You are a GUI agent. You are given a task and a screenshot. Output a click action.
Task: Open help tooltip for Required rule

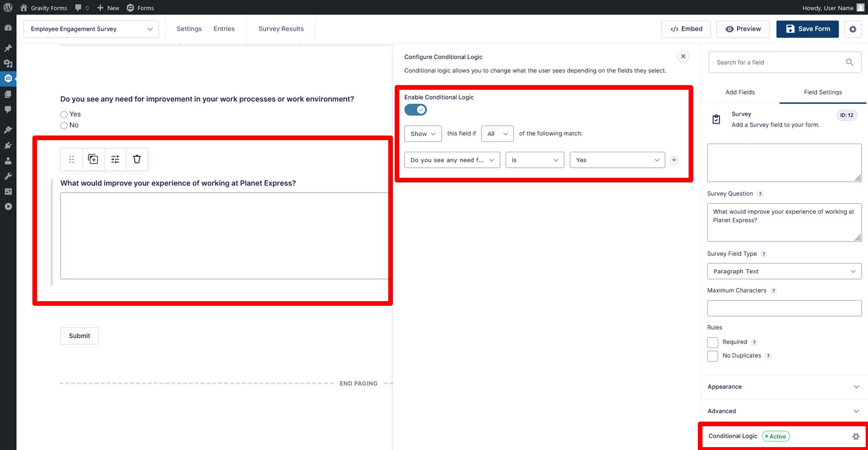754,342
